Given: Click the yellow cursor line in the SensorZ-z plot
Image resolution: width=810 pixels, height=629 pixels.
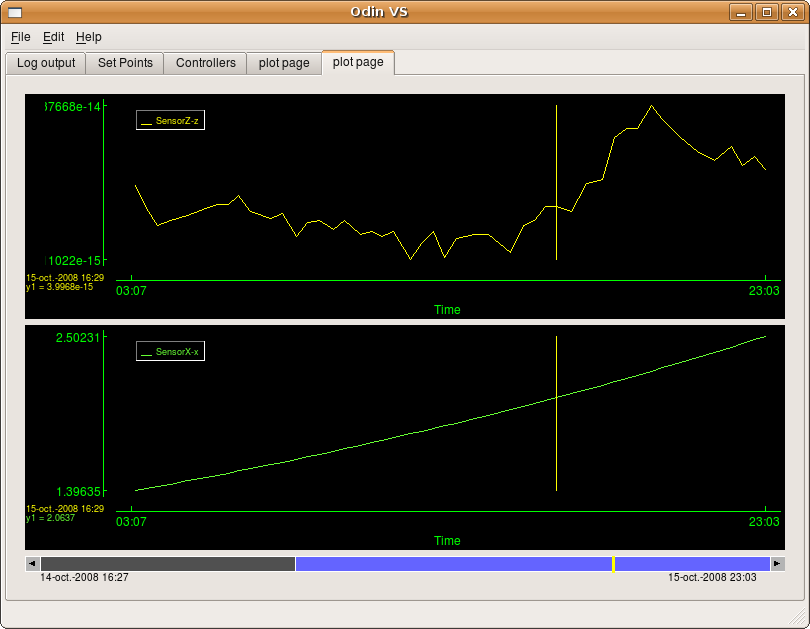Looking at the screenshot, I should 556,182.
